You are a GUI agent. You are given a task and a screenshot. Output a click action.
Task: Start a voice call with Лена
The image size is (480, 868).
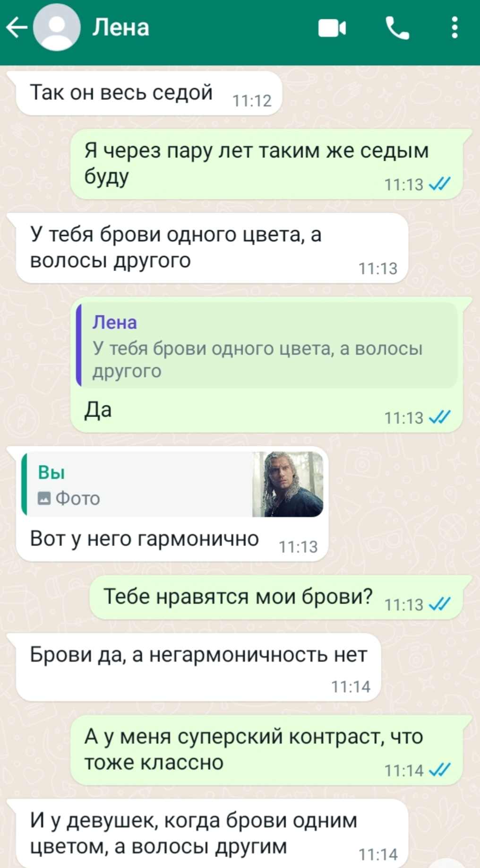click(x=397, y=28)
